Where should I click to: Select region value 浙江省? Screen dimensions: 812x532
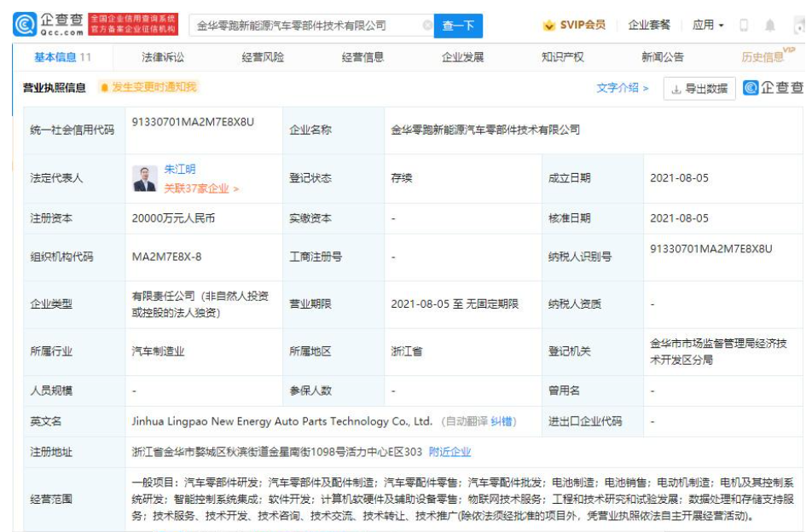[407, 351]
